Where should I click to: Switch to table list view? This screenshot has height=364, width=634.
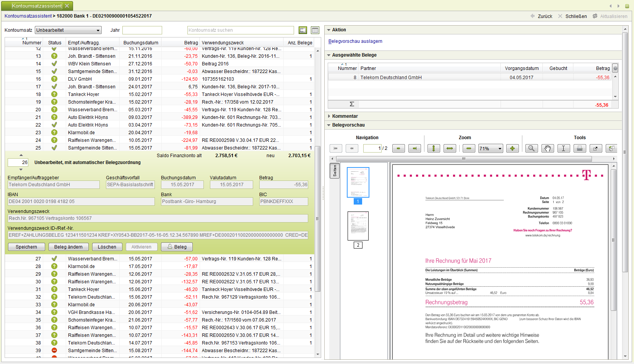[x=315, y=30]
